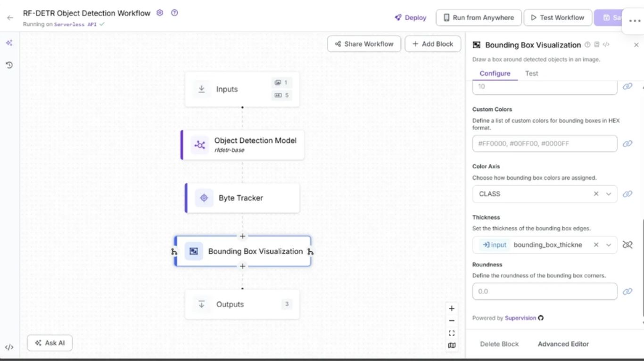This screenshot has width=644, height=362.
Task: Open the Supervision link
Action: (520, 318)
